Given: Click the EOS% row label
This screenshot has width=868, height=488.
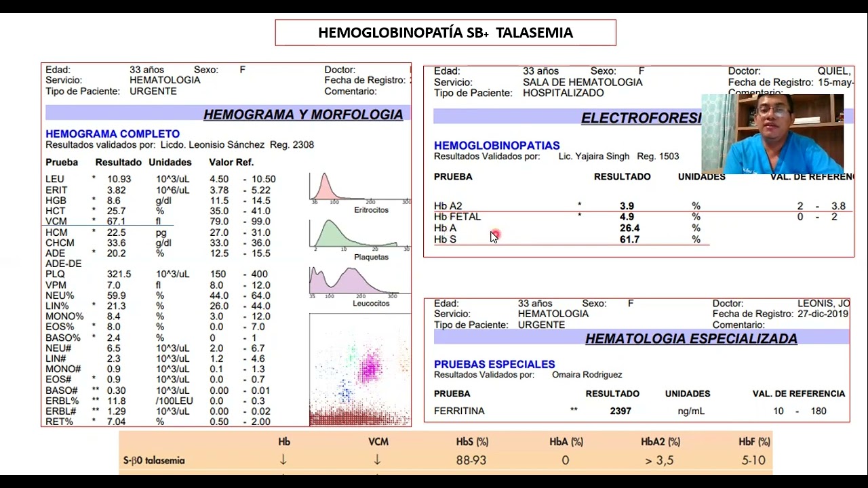Looking at the screenshot, I should (x=60, y=327).
